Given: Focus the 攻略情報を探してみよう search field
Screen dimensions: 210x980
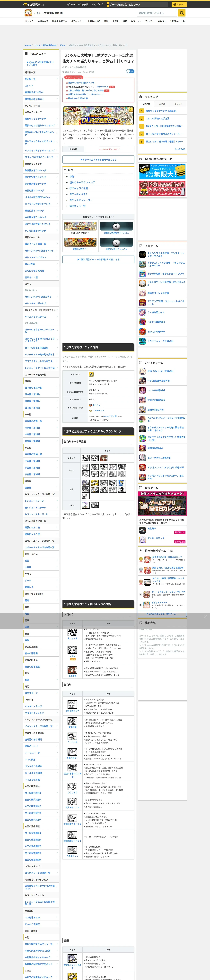Looking at the screenshot, I should (x=157, y=13).
